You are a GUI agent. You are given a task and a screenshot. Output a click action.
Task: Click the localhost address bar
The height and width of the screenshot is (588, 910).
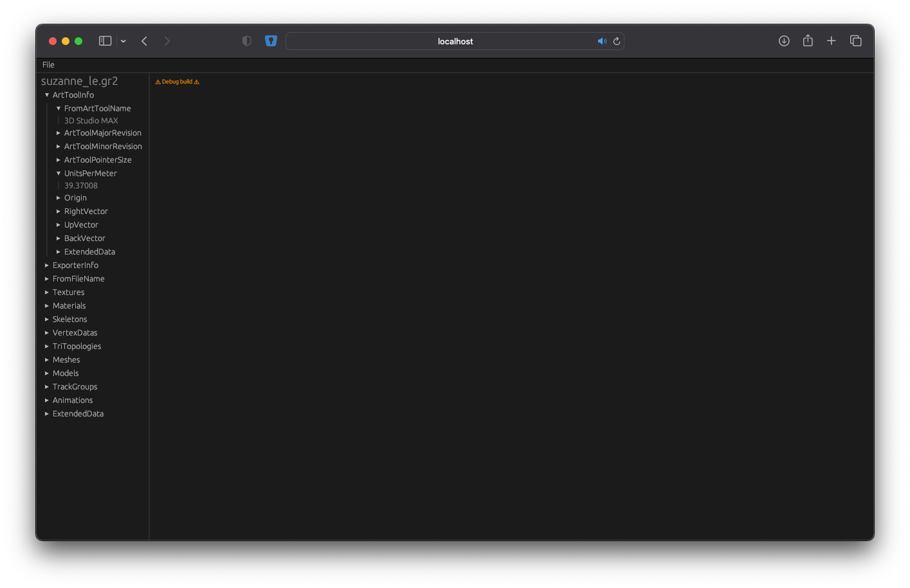pyautogui.click(x=455, y=41)
